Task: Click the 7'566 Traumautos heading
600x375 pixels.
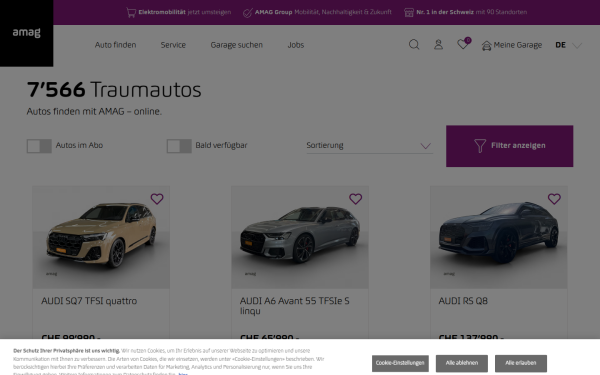Action: click(x=114, y=90)
